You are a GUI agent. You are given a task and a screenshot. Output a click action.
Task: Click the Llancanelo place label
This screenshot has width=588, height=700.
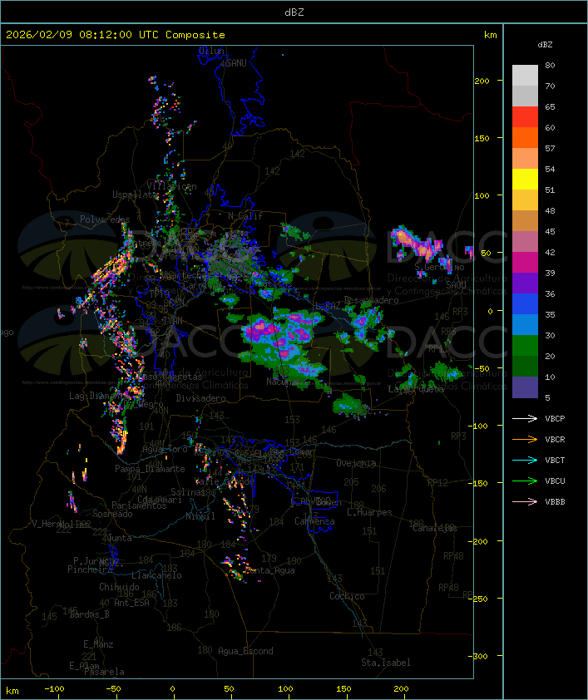tap(156, 575)
